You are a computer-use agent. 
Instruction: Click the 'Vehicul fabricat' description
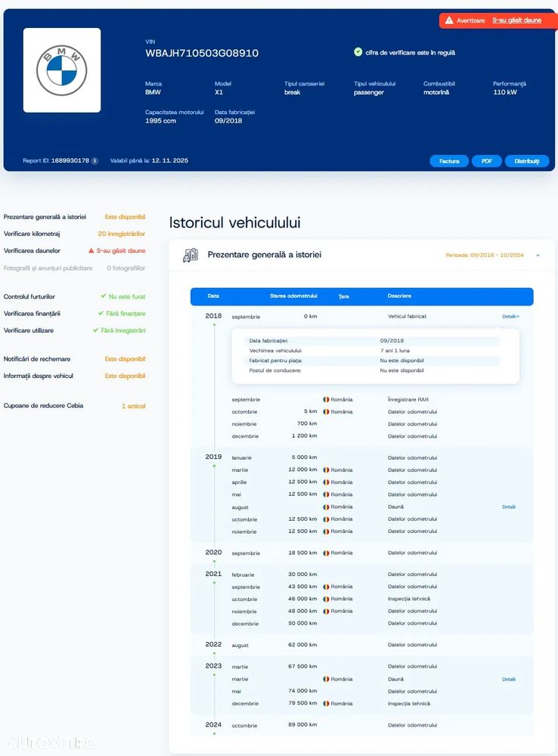[407, 317]
